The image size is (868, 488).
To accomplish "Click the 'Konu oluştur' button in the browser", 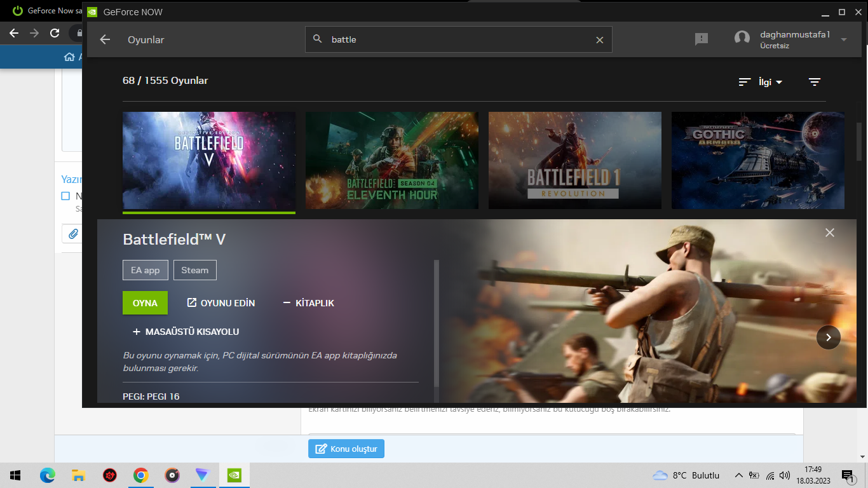I will pyautogui.click(x=346, y=449).
